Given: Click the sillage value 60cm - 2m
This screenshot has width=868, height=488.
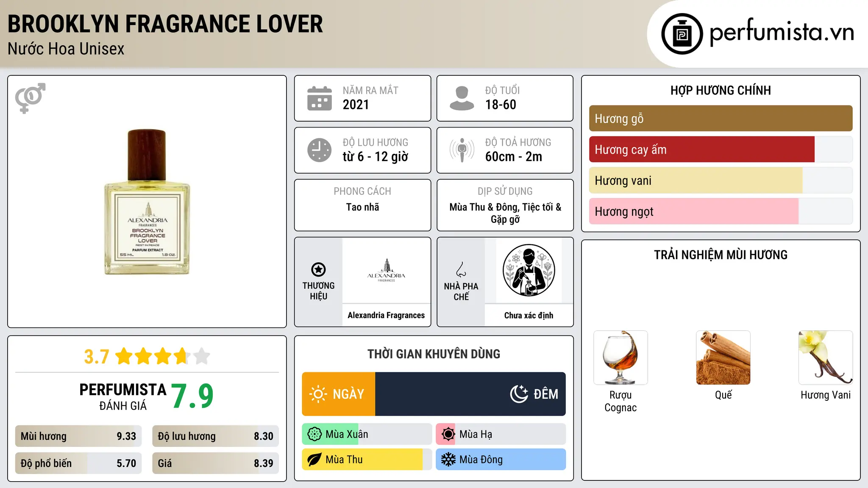Looking at the screenshot, I should tap(514, 157).
